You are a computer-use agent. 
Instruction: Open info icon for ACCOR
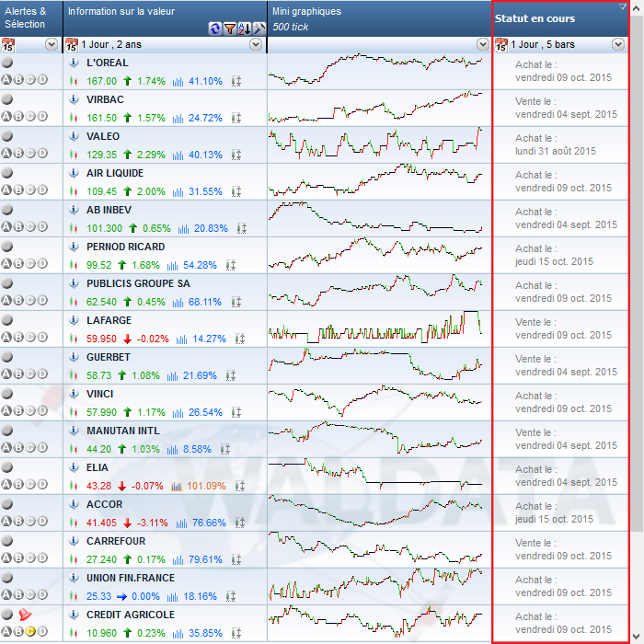click(x=74, y=504)
